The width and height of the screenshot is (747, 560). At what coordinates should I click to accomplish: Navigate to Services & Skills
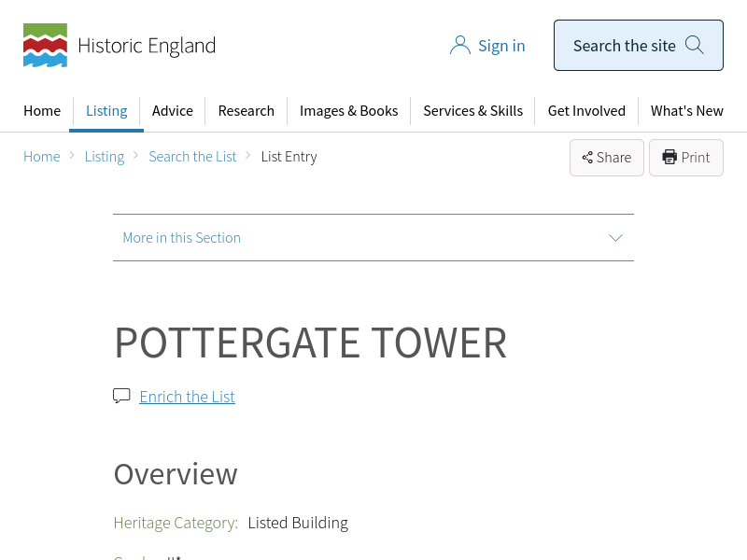pyautogui.click(x=472, y=111)
